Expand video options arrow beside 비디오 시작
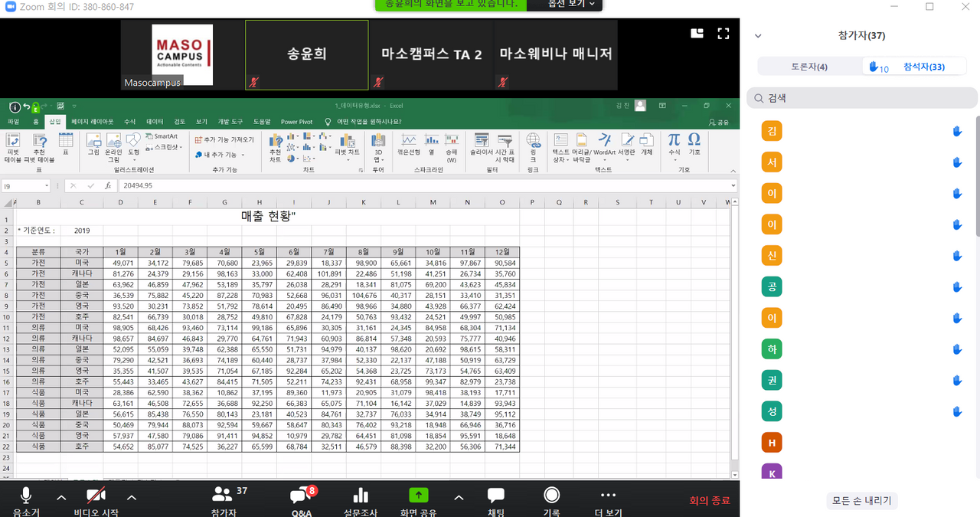The height and width of the screenshot is (517, 980). tap(131, 498)
